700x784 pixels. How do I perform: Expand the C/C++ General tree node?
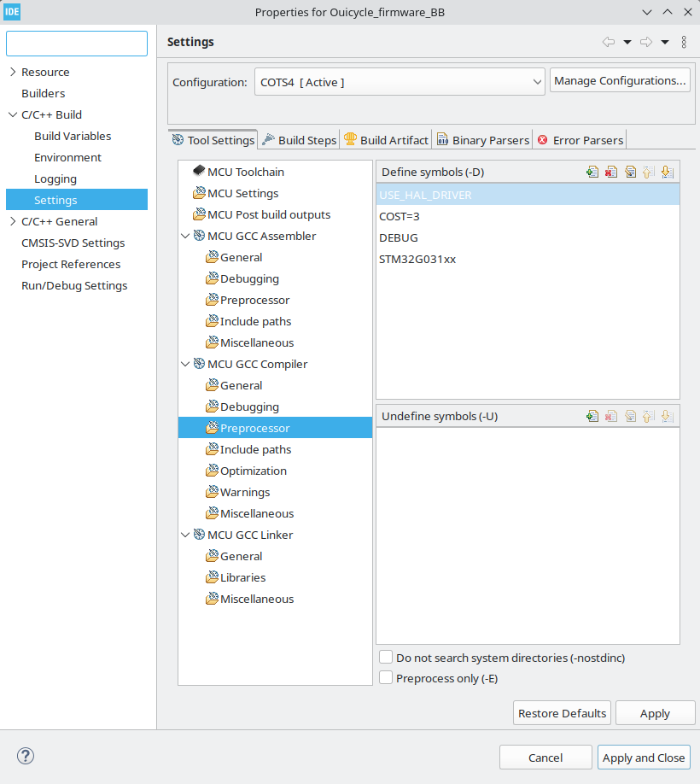[x=13, y=221]
